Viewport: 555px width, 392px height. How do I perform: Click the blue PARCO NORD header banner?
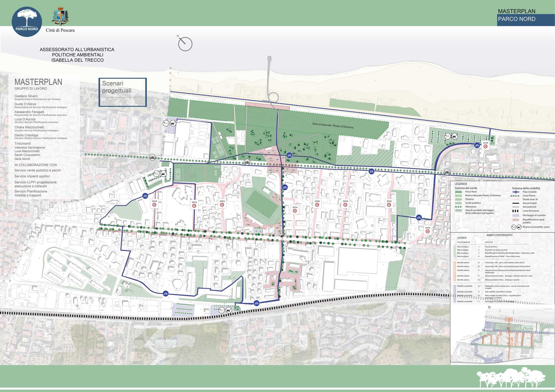(x=526, y=19)
